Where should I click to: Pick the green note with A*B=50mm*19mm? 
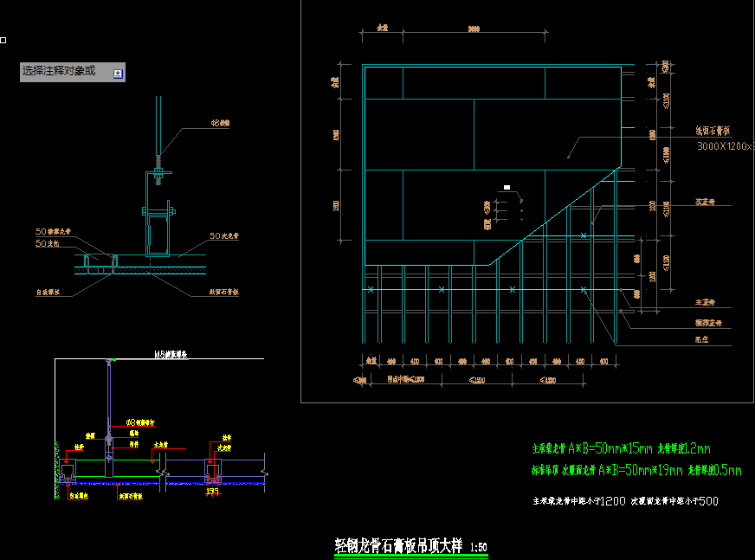point(636,471)
